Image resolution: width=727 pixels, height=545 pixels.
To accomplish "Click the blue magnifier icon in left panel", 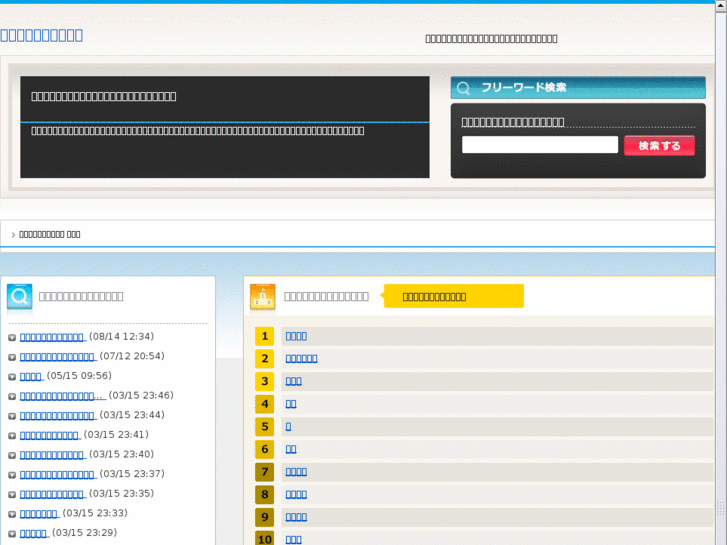I will click(x=20, y=297).
